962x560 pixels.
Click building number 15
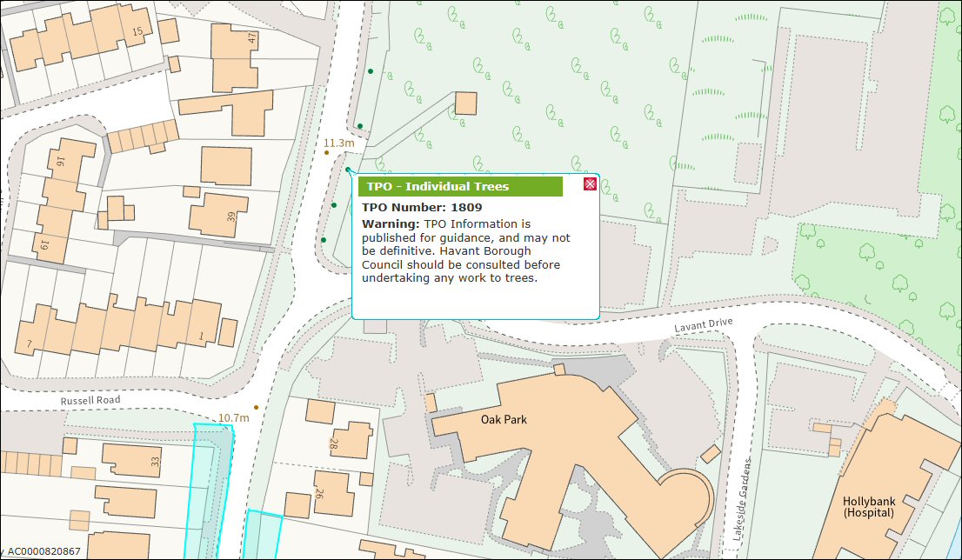click(x=137, y=32)
